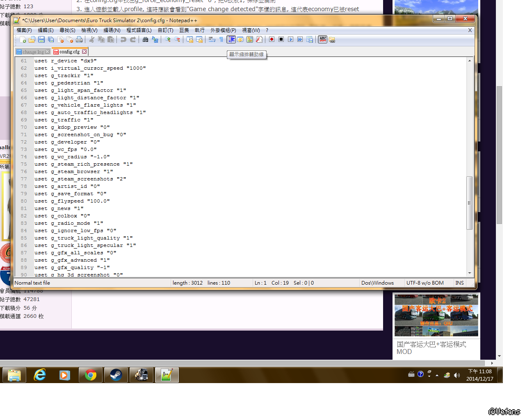Open 国产客运大巴+客运模式 MOD link in browser
Viewport: 525px width, 420px height.
(431, 348)
